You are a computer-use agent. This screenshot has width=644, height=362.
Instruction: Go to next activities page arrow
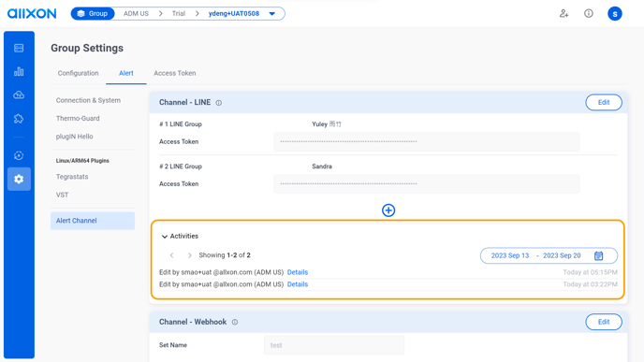tap(189, 255)
